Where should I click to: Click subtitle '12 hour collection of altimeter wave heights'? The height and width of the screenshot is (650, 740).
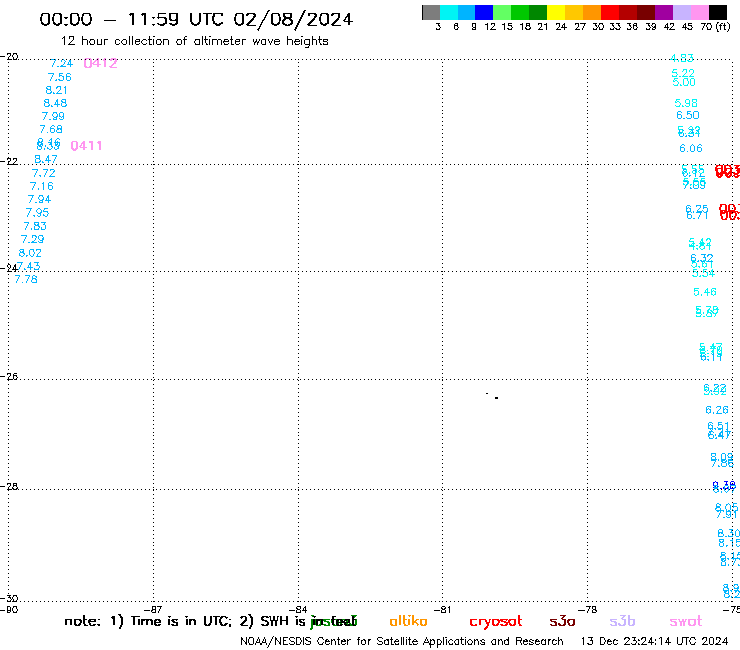(194, 41)
